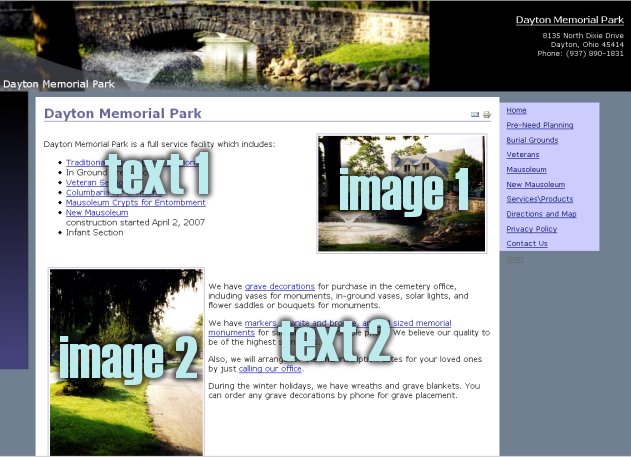The height and width of the screenshot is (457, 631).
Task: Go to Burial Grounds page
Action: 532,140
